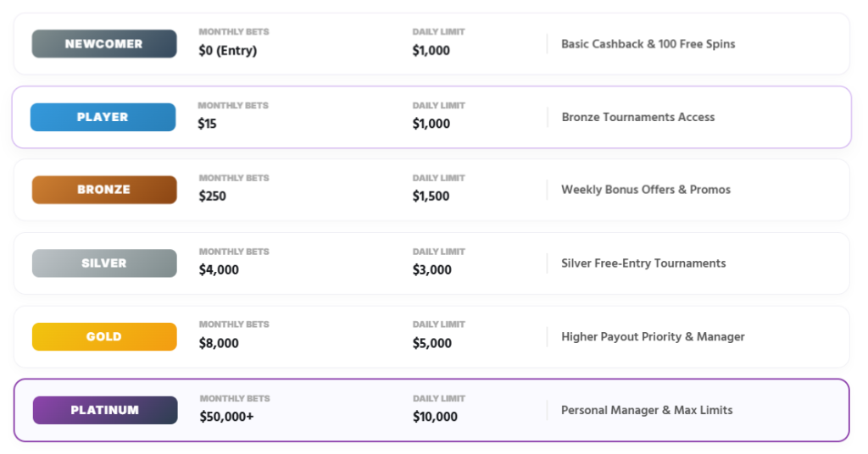This screenshot has width=868, height=454.
Task: Click the NEWCOMER tier badge
Action: click(x=104, y=44)
